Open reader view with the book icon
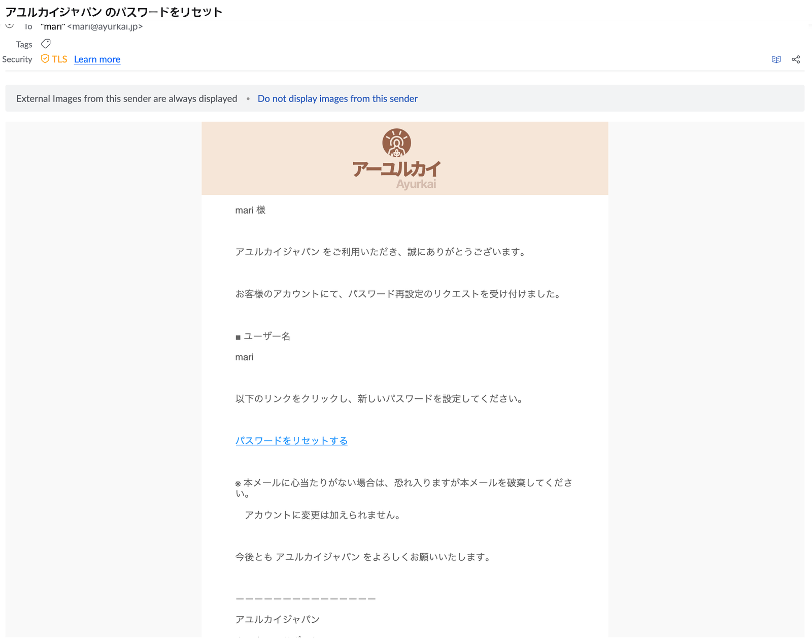812x644 pixels. coord(776,59)
